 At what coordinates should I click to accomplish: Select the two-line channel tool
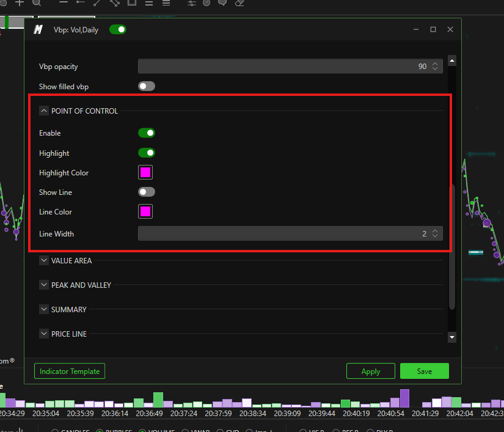click(x=149, y=3)
